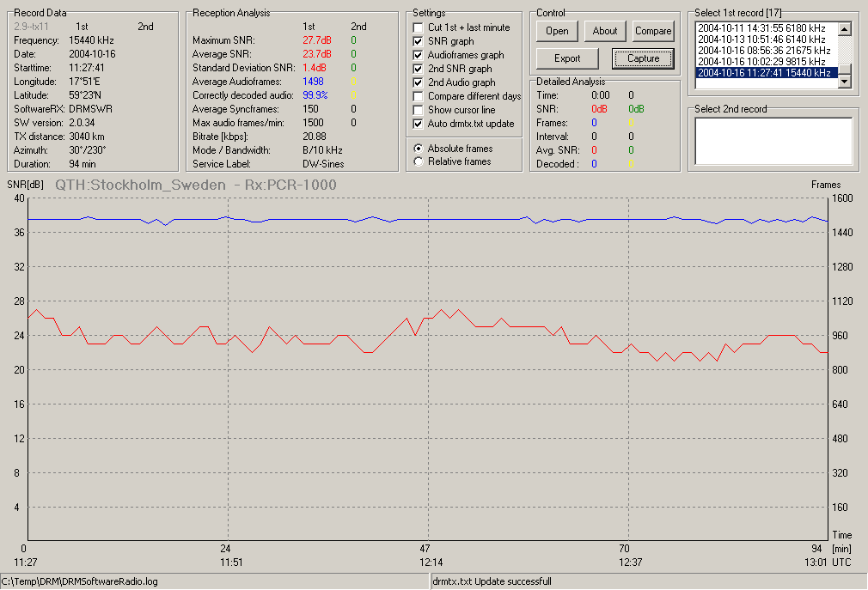Click the Capture button

coord(643,58)
